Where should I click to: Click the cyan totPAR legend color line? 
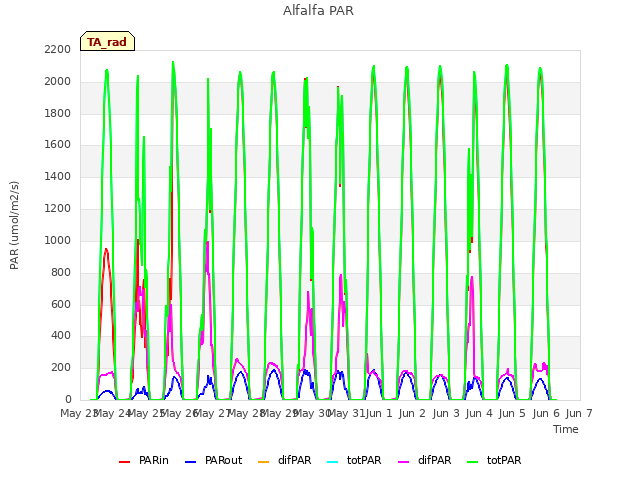point(333,462)
